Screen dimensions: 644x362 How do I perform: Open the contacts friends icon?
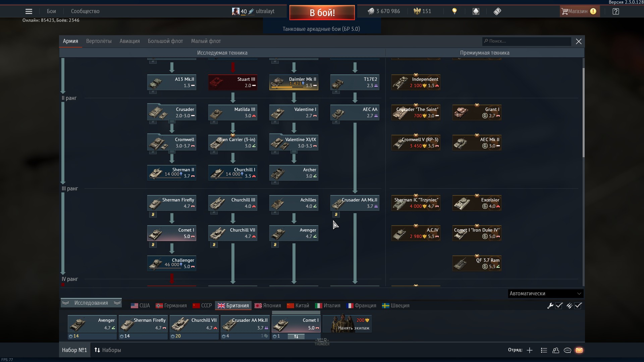click(556, 350)
